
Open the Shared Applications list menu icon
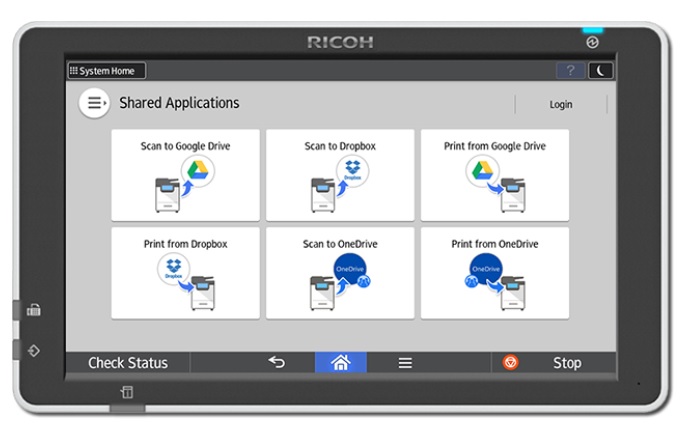coord(94,103)
